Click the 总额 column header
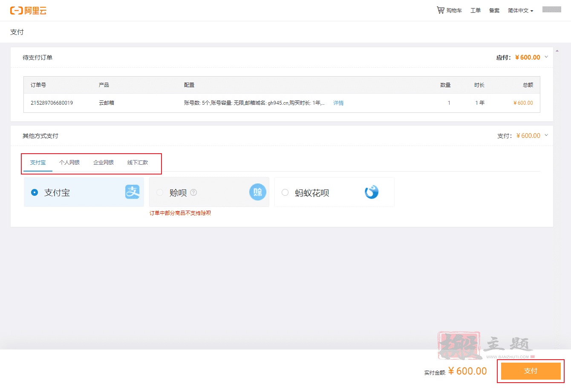Screen dimensions: 571x392 click(x=528, y=85)
